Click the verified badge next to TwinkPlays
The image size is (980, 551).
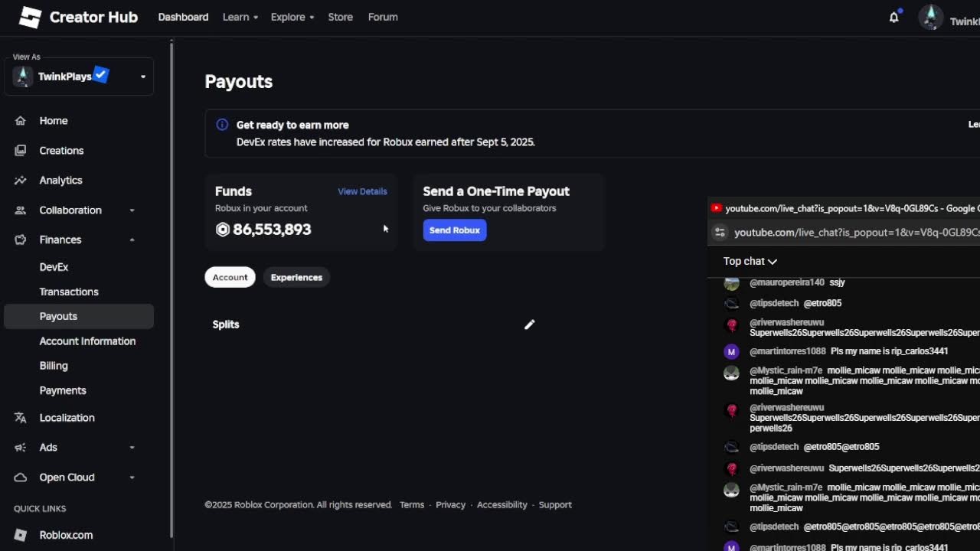(101, 75)
